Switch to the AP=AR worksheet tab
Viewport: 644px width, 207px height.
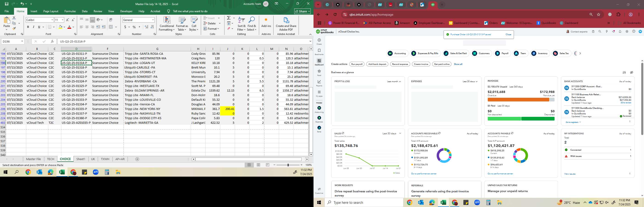(120, 159)
